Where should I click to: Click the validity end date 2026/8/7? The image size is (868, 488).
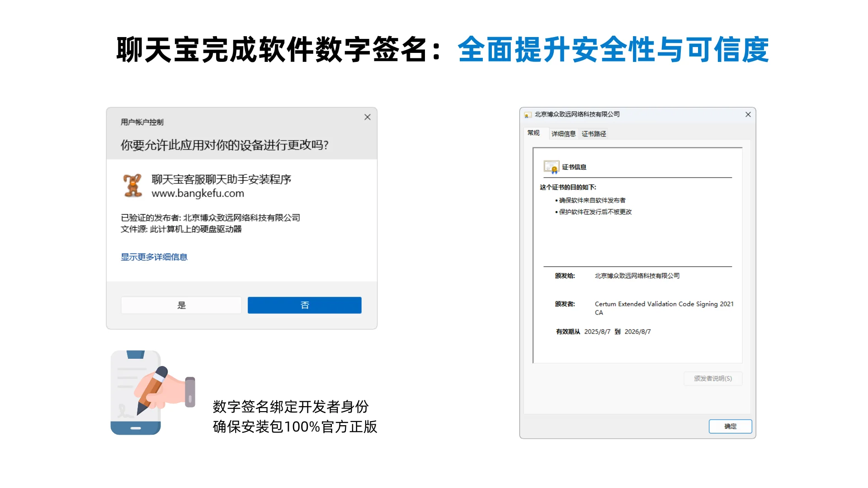[637, 332]
